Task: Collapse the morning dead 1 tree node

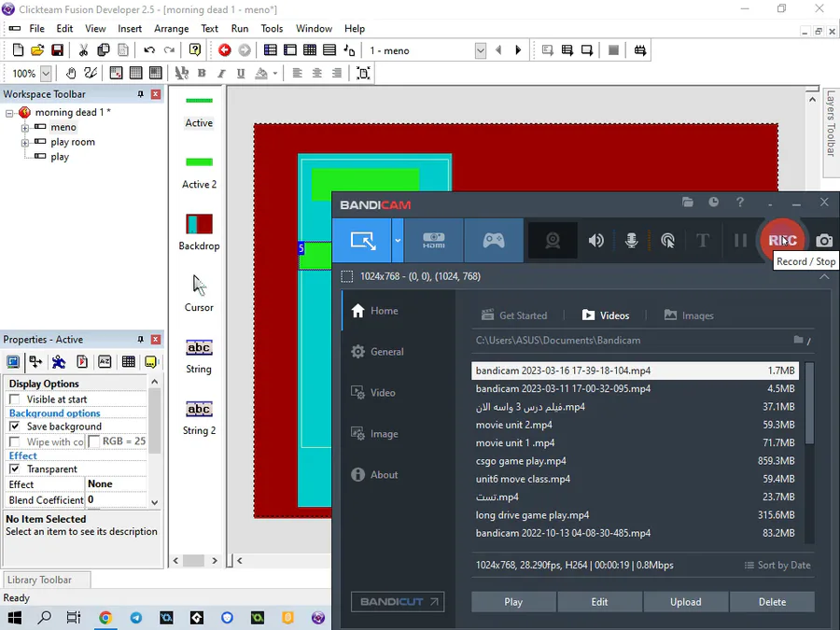Action: 9,113
